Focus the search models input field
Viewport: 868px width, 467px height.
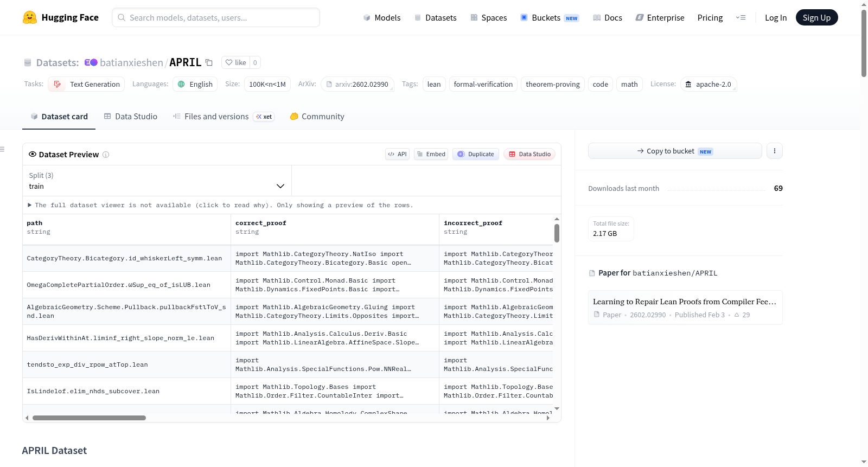point(216,17)
